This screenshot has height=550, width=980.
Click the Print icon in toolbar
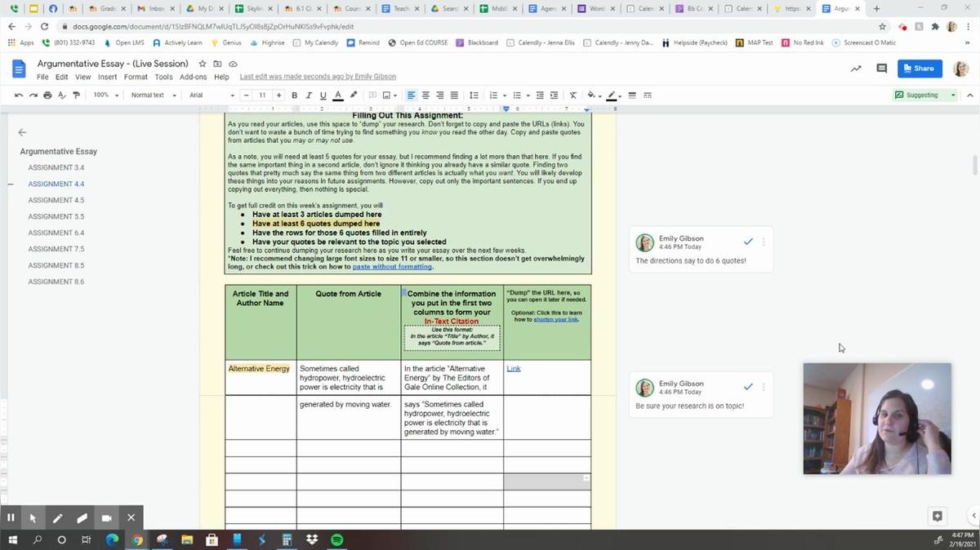[47, 95]
